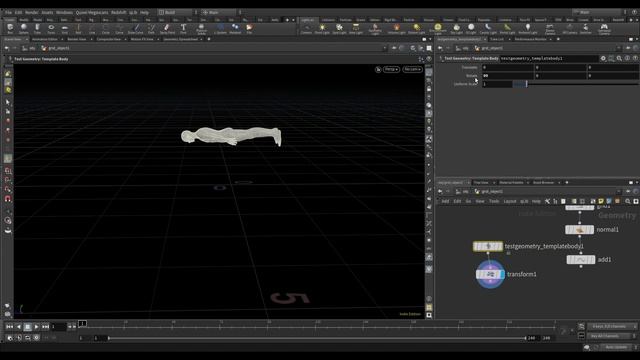Screen dimensions: 640x360
Task: Switch to the Material Palette tab
Action: (511, 182)
